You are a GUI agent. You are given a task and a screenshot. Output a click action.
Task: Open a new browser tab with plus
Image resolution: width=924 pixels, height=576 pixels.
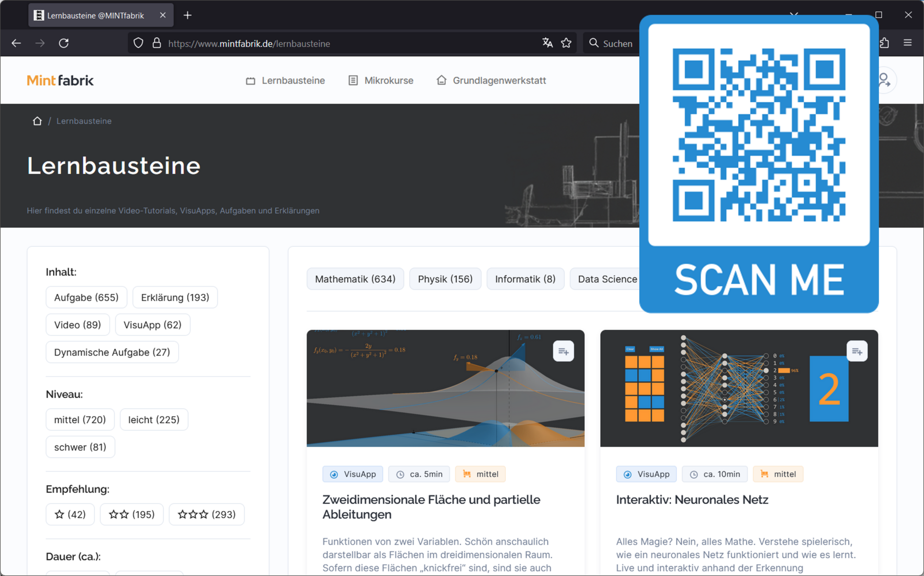pos(188,15)
